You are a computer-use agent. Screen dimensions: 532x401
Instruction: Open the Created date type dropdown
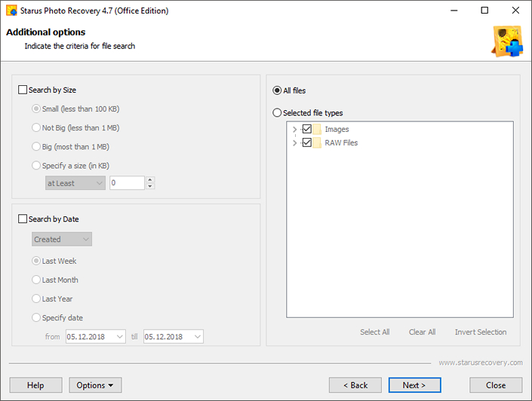(x=62, y=239)
